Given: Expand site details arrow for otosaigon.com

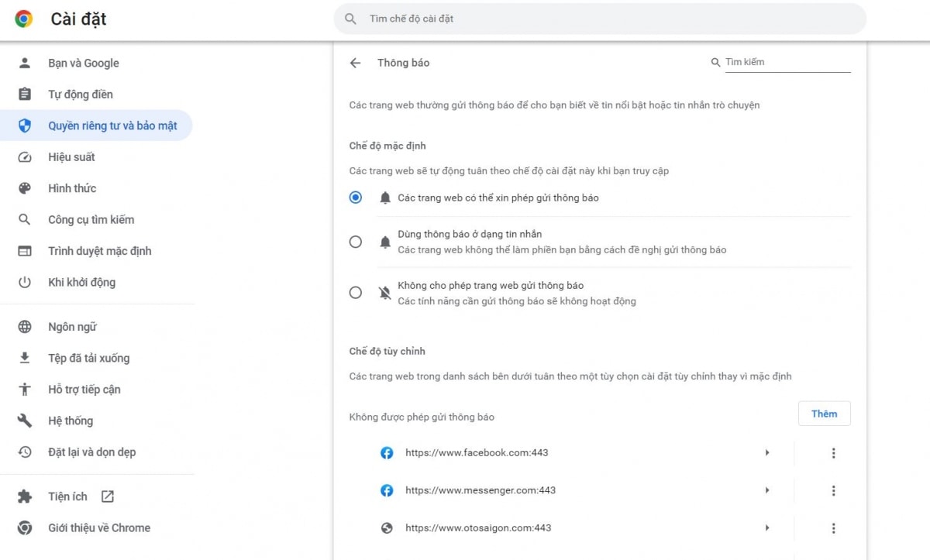Looking at the screenshot, I should point(767,528).
